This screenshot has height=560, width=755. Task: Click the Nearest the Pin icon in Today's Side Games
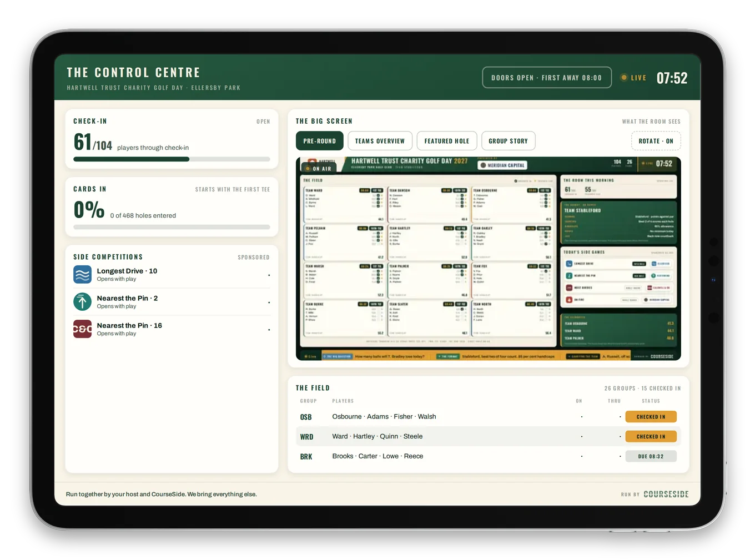click(x=569, y=276)
